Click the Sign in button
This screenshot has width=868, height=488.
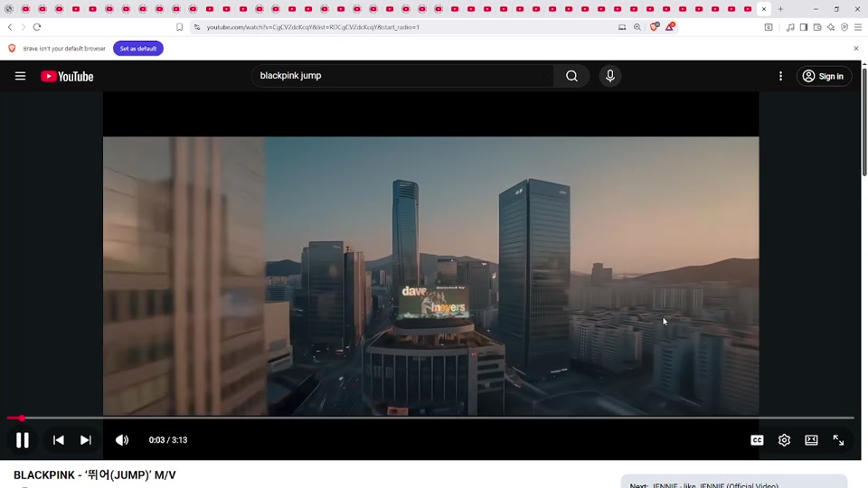823,76
